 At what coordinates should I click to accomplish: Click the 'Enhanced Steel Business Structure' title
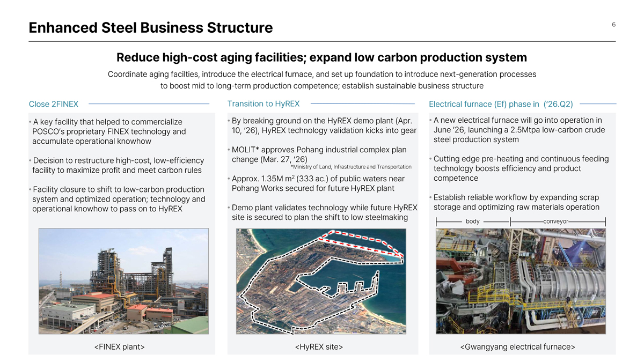[151, 27]
